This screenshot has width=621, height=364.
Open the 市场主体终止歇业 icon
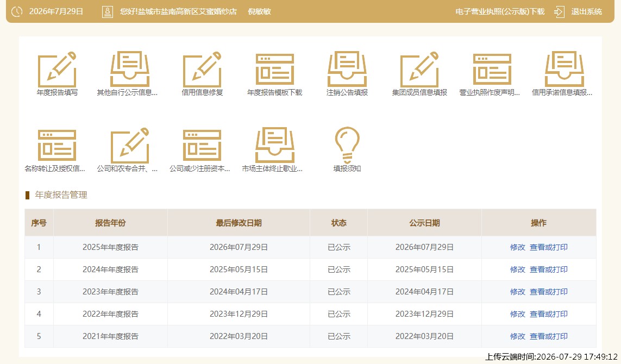click(274, 146)
